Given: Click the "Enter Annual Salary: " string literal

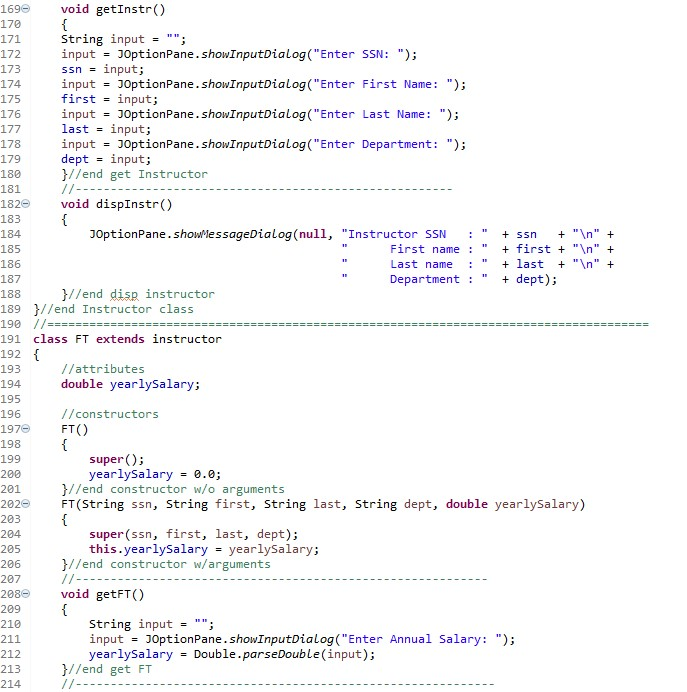Looking at the screenshot, I should click(x=421, y=639).
